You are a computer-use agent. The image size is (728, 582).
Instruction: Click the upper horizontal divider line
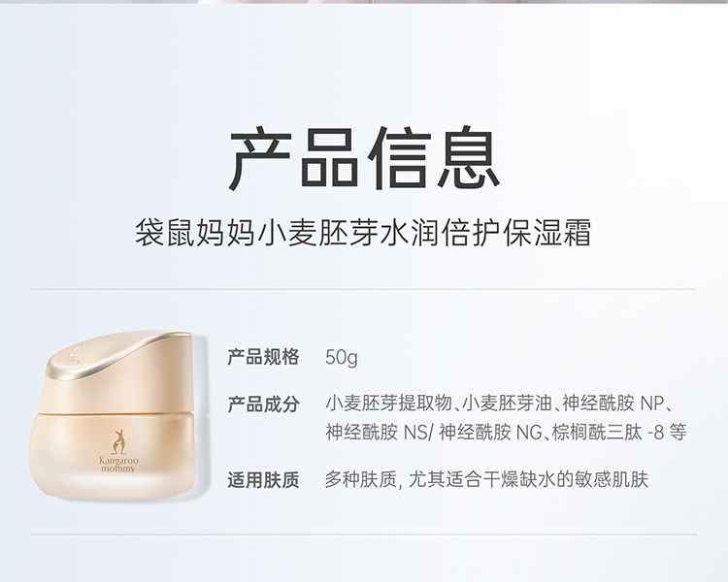(364, 289)
